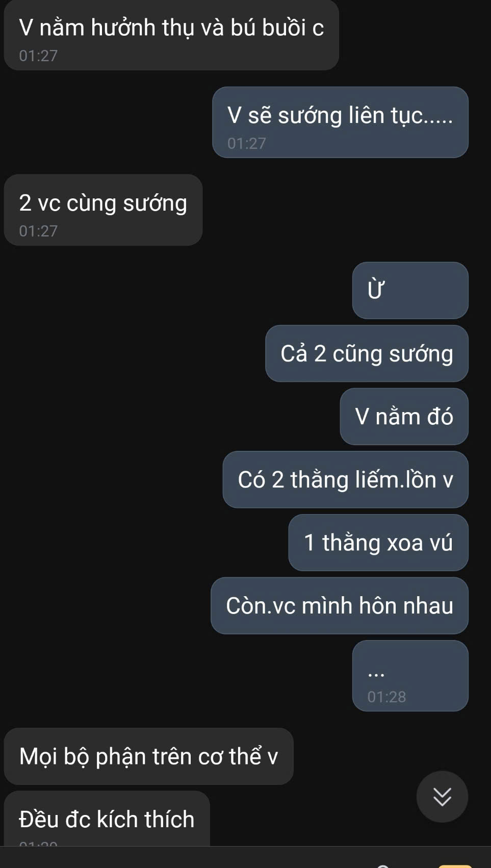Click the 01:28 timestamp under the "..." message
Image resolution: width=491 pixels, height=868 pixels.
coord(386,697)
